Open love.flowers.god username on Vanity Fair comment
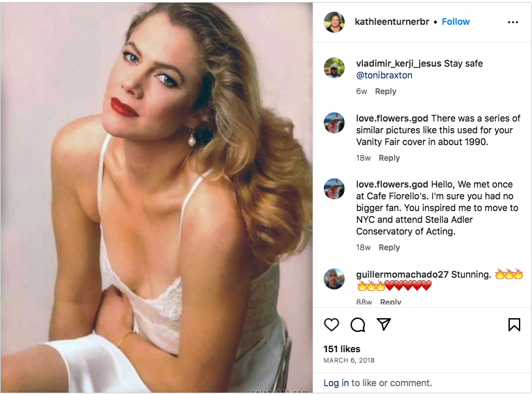Image resolution: width=532 pixels, height=394 pixels. tap(392, 118)
